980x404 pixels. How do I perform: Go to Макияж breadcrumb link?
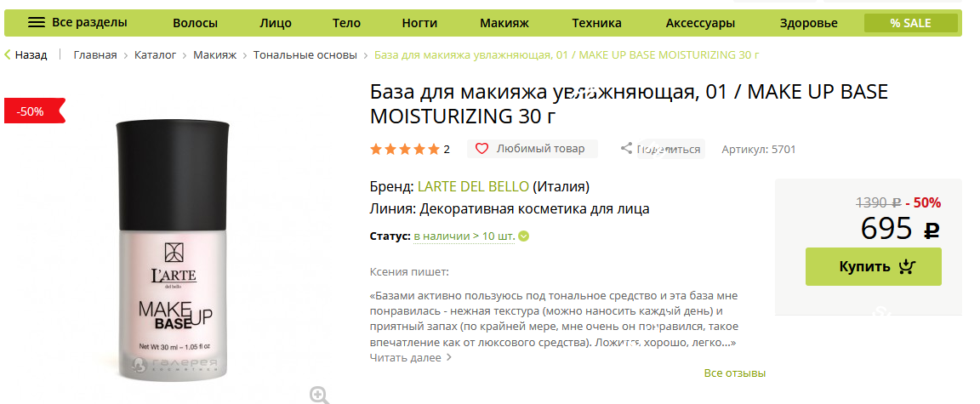pos(214,55)
